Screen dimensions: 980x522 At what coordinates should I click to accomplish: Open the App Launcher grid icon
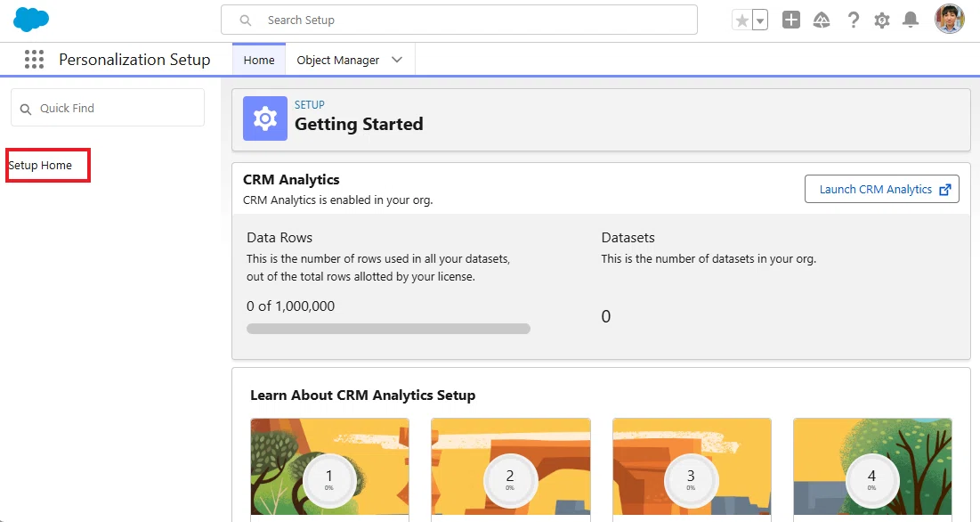[35, 60]
